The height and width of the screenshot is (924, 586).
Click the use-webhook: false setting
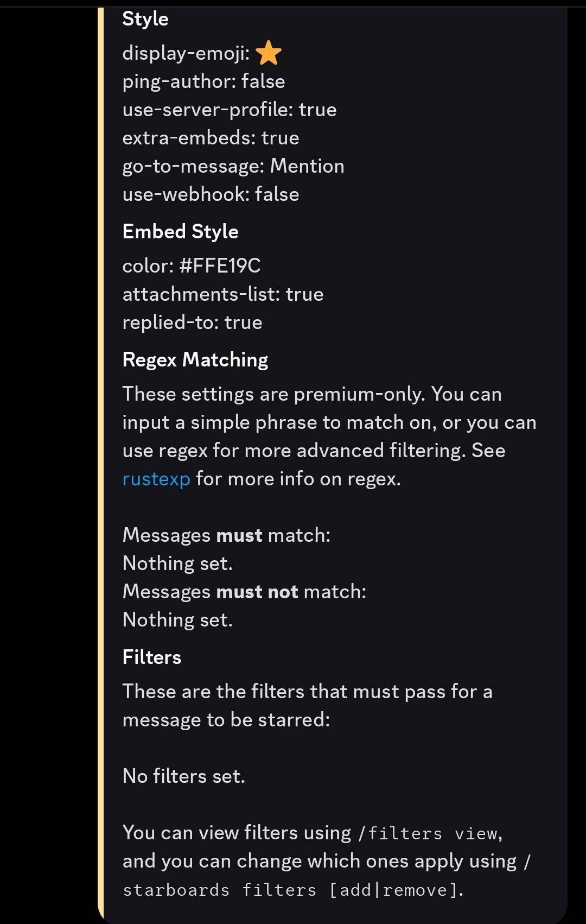(x=211, y=194)
